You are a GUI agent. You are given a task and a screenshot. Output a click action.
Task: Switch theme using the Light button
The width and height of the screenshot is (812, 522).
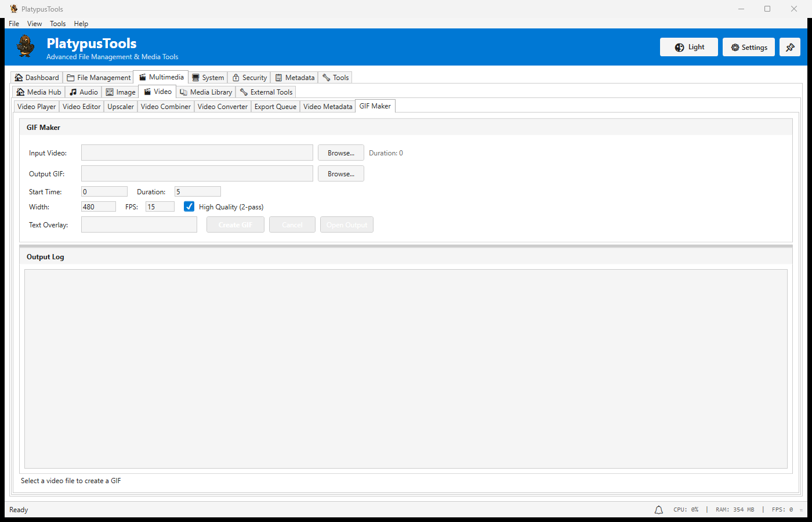click(688, 48)
